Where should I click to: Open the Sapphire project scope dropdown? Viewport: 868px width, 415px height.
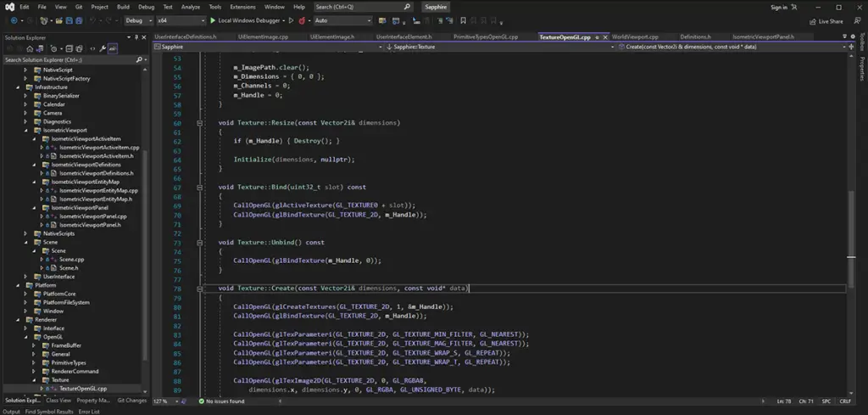click(x=267, y=47)
